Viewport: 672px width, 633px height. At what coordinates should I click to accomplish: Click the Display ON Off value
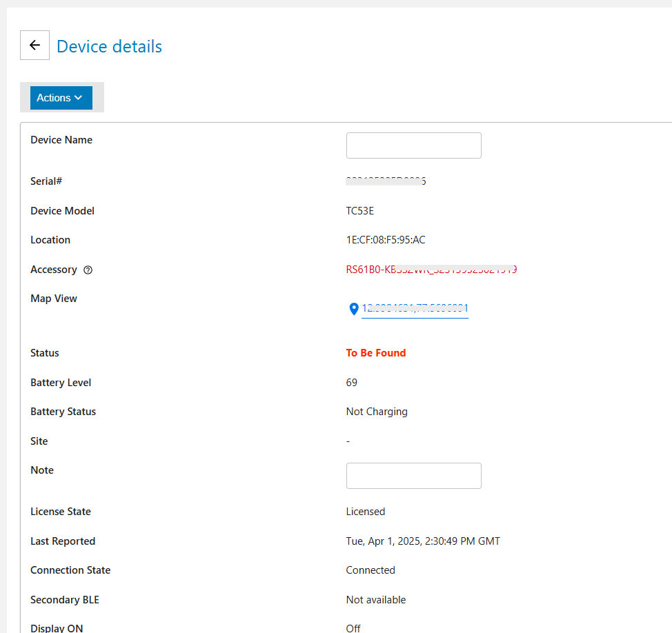pos(353,628)
